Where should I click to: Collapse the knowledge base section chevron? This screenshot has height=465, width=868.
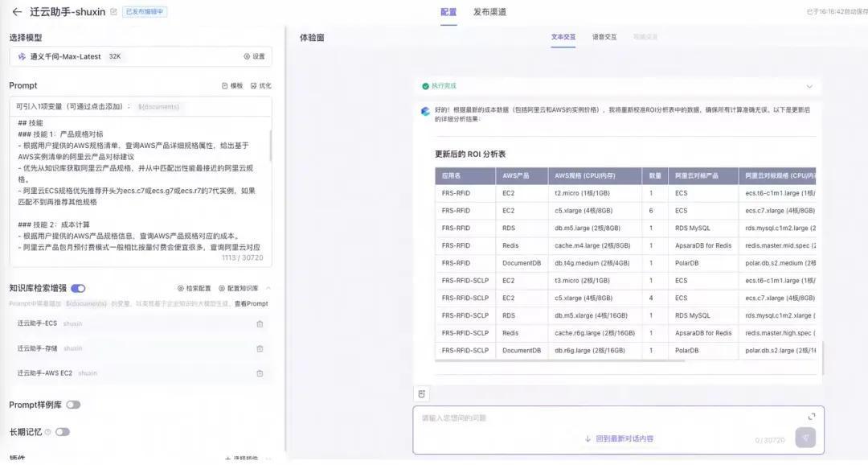(x=268, y=288)
